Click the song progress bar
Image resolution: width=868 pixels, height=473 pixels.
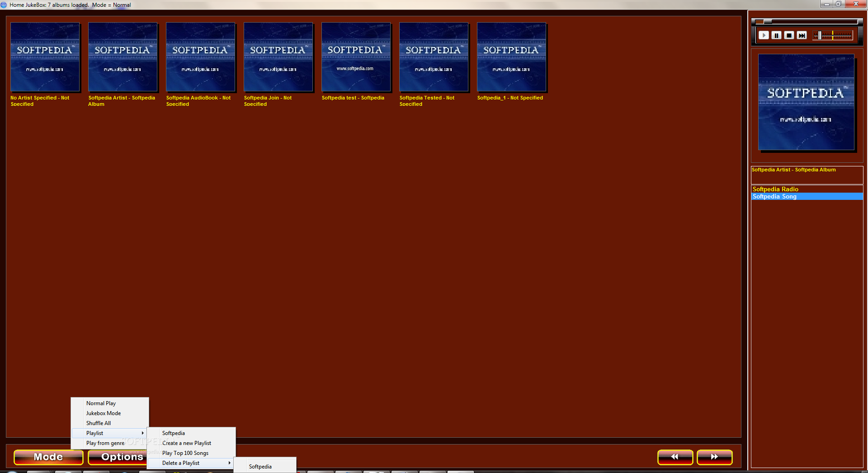[806, 22]
